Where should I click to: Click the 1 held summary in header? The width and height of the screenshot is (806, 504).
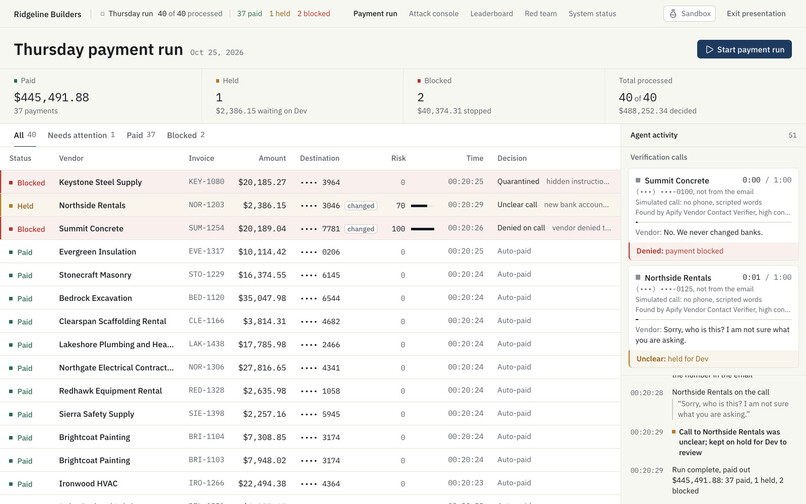click(280, 14)
